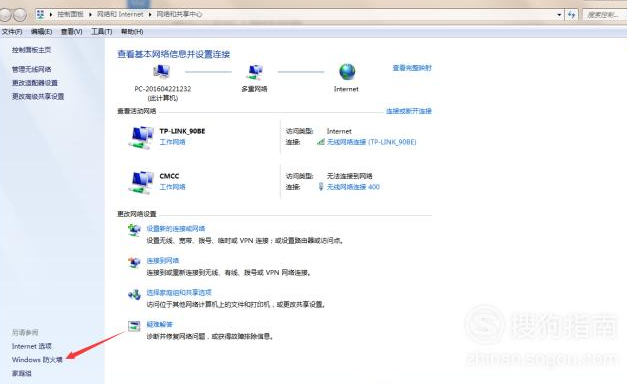Open 查看完整映射 link
The image size is (627, 384).
click(412, 68)
